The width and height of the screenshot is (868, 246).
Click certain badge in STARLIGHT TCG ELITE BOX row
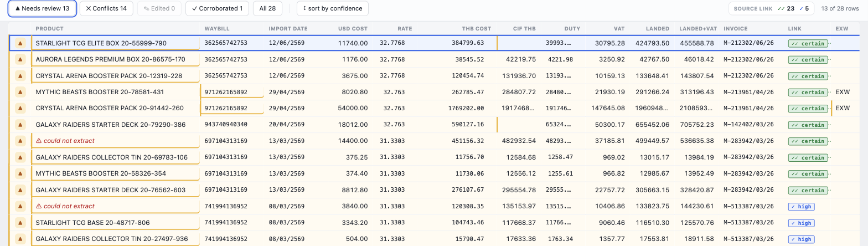pyautogui.click(x=808, y=43)
